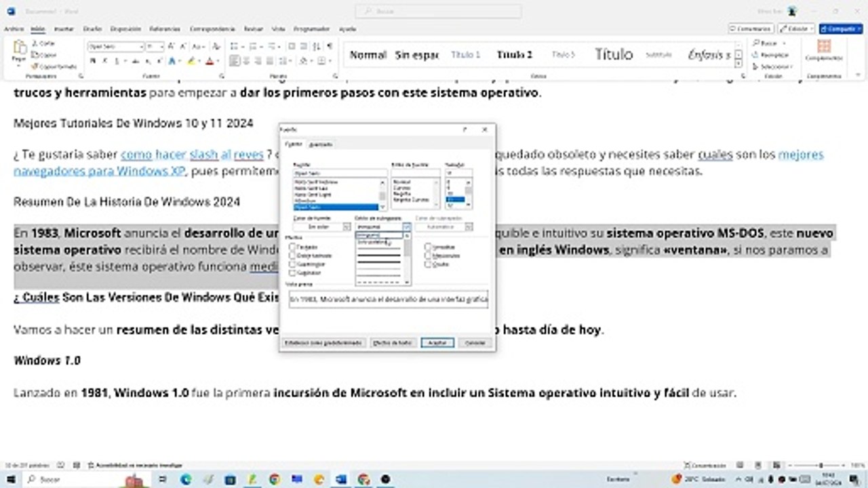Toggle Underline formatting in ribbon
Image resolution: width=868 pixels, height=488 pixels.
pyautogui.click(x=115, y=61)
